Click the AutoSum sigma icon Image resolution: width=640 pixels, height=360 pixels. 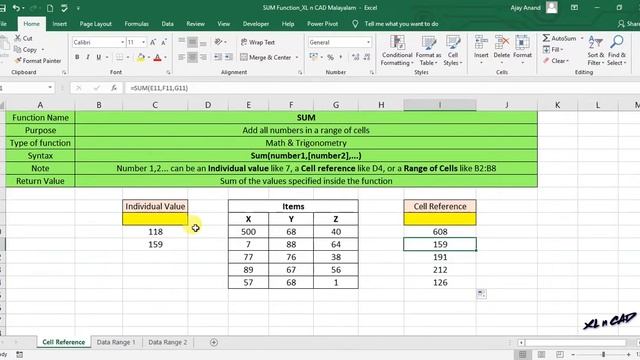[x=546, y=38]
